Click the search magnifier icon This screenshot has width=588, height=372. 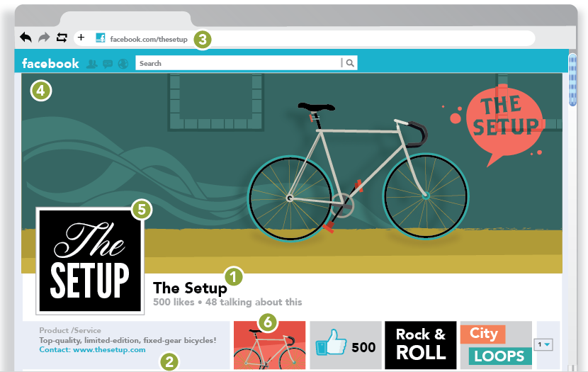[x=350, y=63]
